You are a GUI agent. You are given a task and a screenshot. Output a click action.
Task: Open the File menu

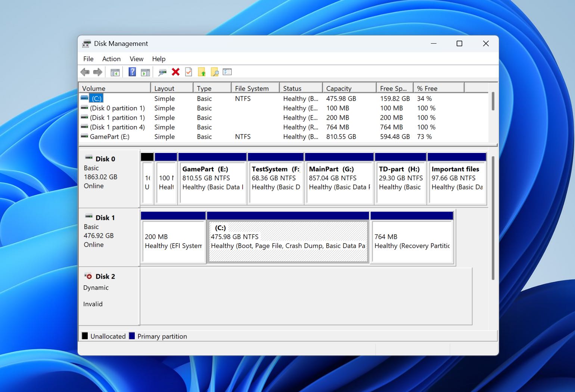click(88, 59)
